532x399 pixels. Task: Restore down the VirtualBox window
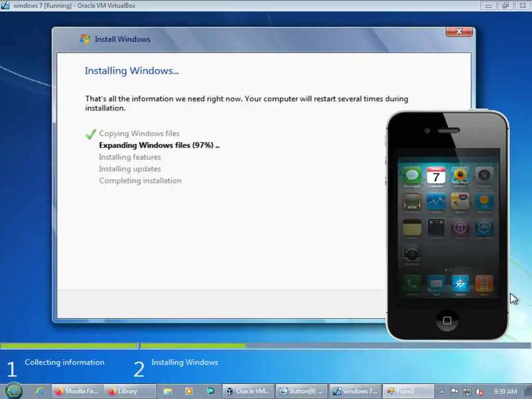[x=506, y=5]
